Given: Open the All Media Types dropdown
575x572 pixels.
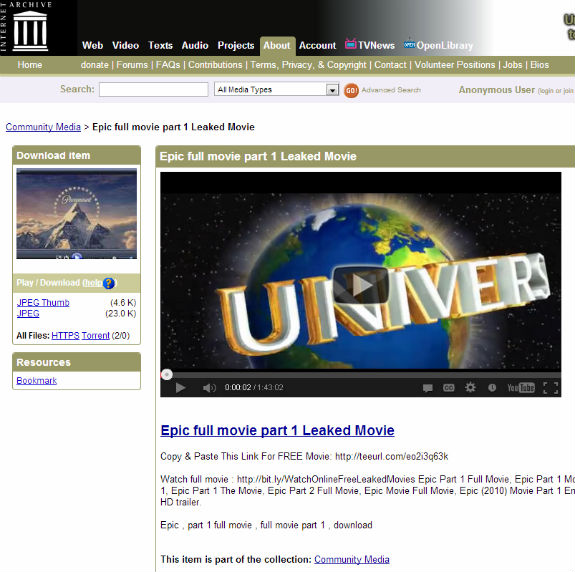Looking at the screenshot, I should [276, 89].
